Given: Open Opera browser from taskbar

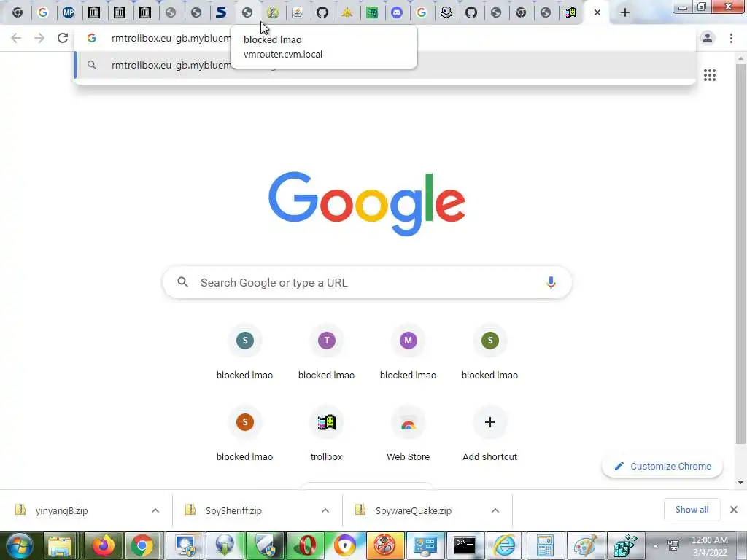Looking at the screenshot, I should [305, 545].
